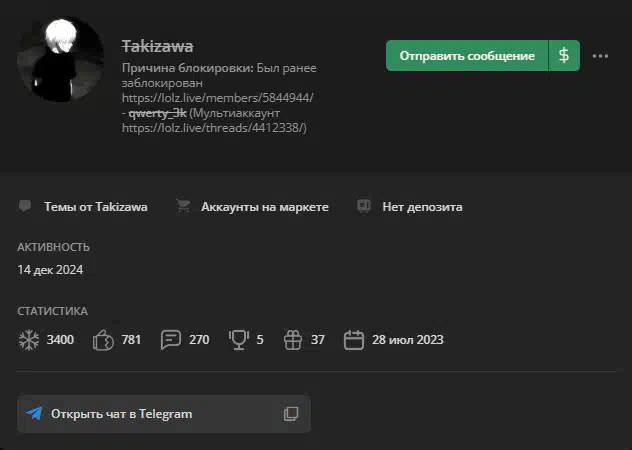Open the three-dots more options menu
632x450 pixels.
pos(600,56)
